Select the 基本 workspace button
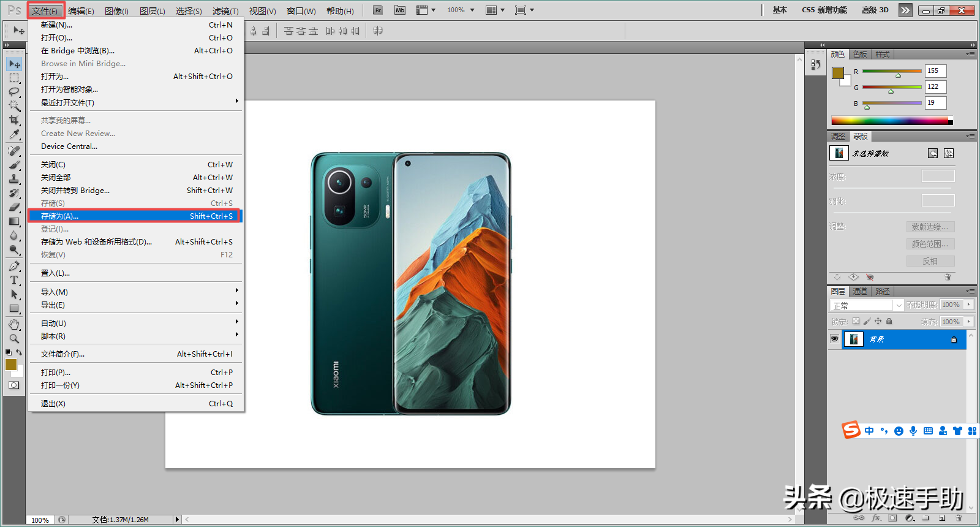980x527 pixels. pyautogui.click(x=780, y=10)
